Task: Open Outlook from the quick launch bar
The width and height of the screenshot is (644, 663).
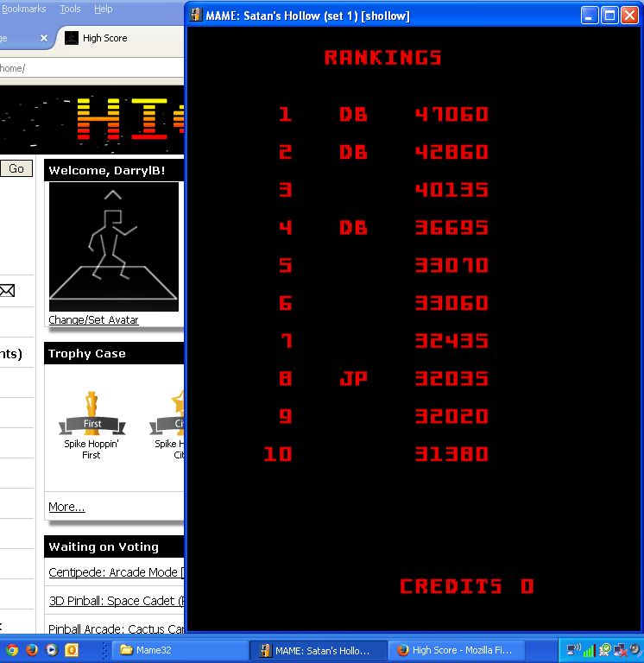Action: (x=73, y=650)
